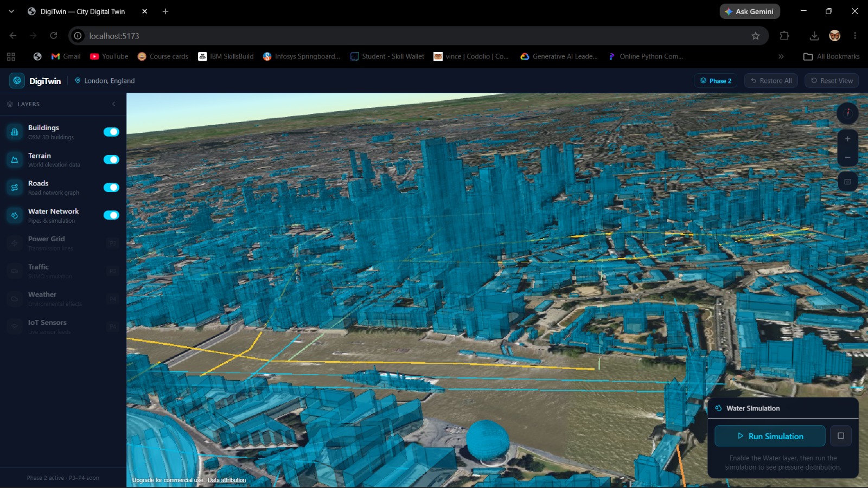Go back to the previous page
The image size is (868, 488).
tap(13, 36)
